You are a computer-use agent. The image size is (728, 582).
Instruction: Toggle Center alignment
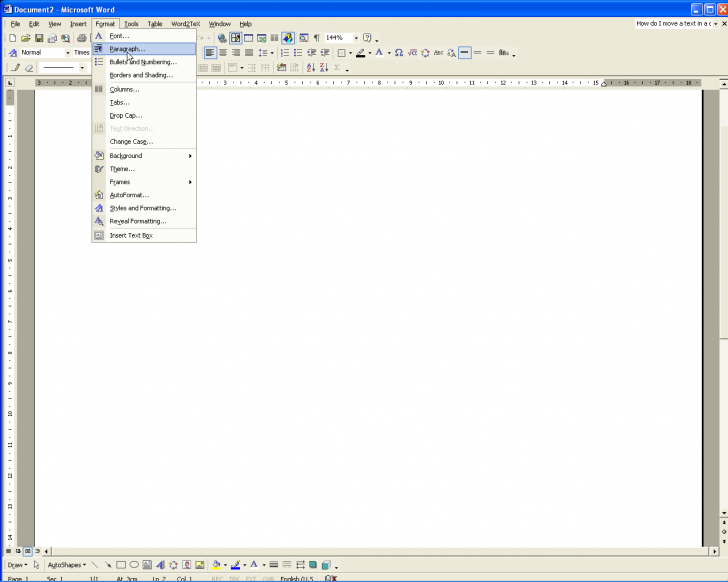[223, 53]
